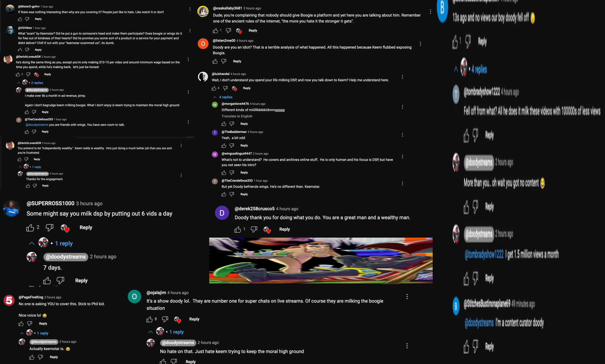This screenshot has height=364, width=605.
Task: Click thumbs down on @derek258crusco5's comment
Action: 254,229
